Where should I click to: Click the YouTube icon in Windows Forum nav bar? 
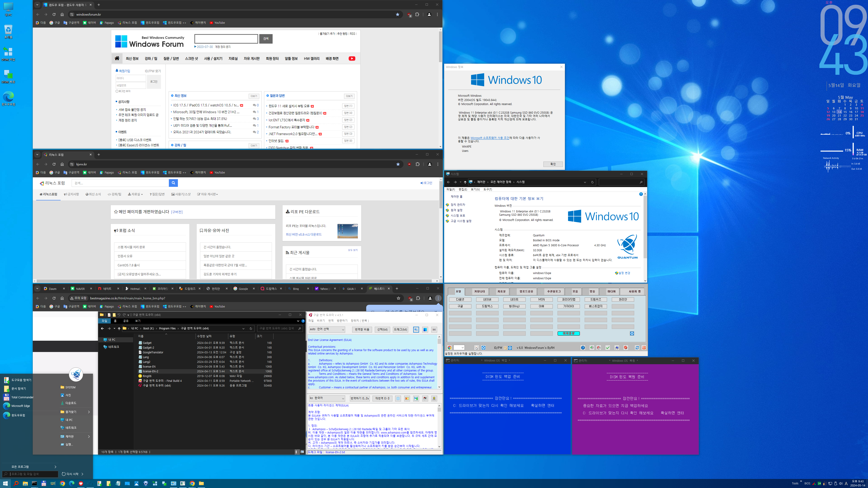[352, 59]
